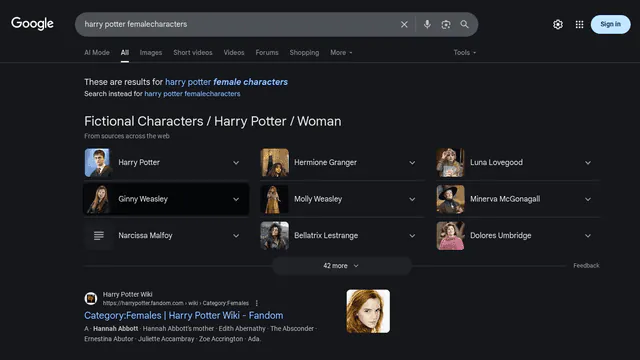Click 'Minerva McGonagall' name text
Screen dimensions: 640x360
tap(505, 199)
